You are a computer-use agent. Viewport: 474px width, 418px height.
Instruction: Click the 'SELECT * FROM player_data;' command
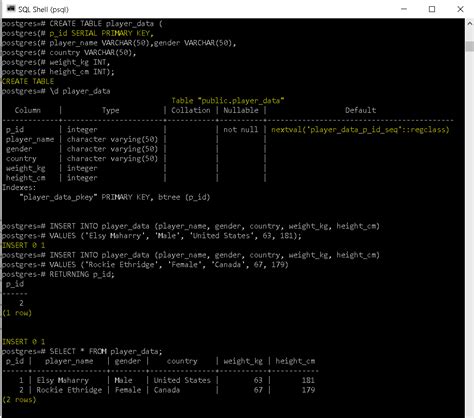tap(106, 352)
